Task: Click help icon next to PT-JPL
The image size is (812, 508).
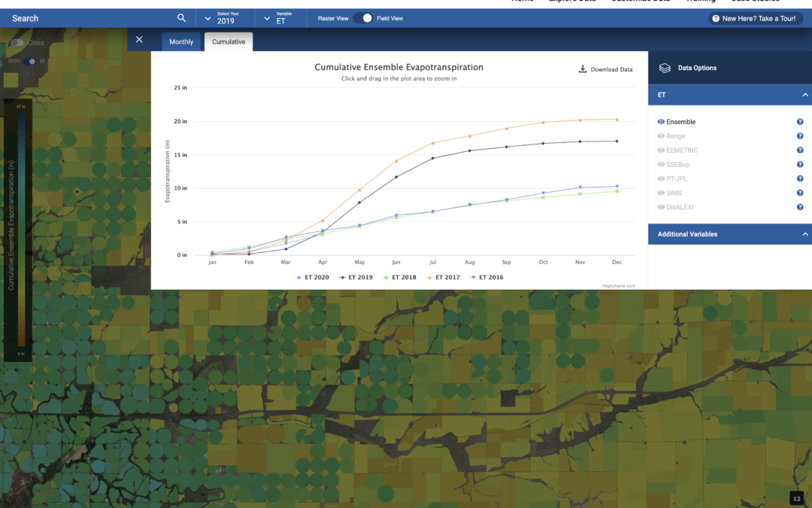Action: (x=800, y=179)
